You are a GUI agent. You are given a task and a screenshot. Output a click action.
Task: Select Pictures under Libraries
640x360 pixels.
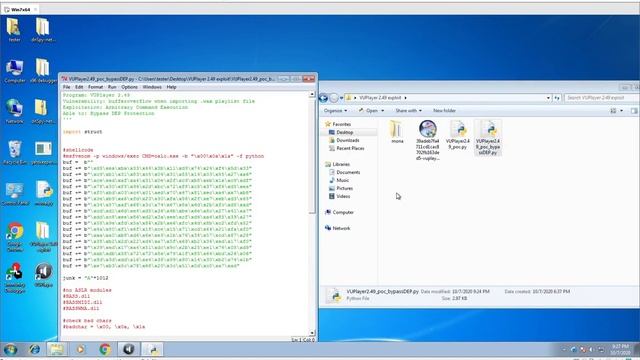[344, 188]
